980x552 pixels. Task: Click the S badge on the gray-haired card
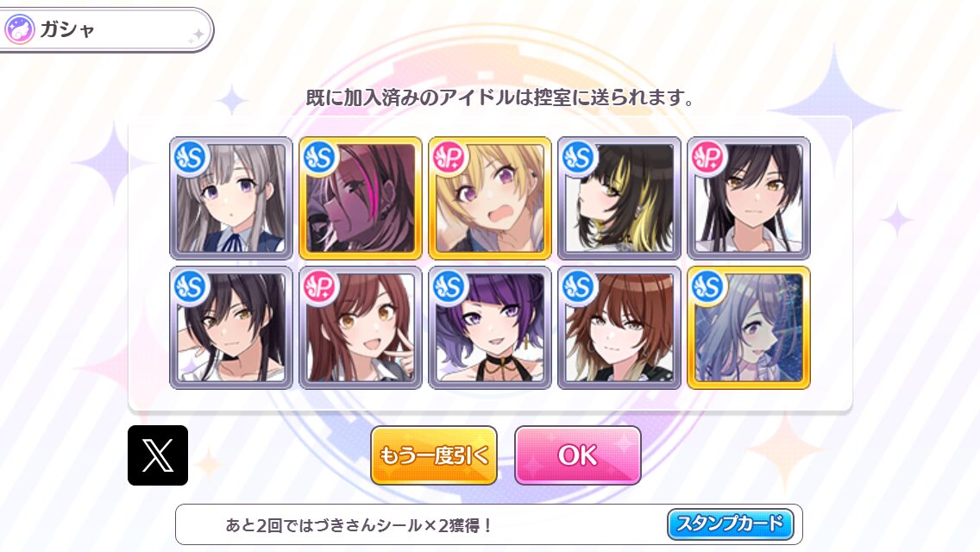(191, 158)
